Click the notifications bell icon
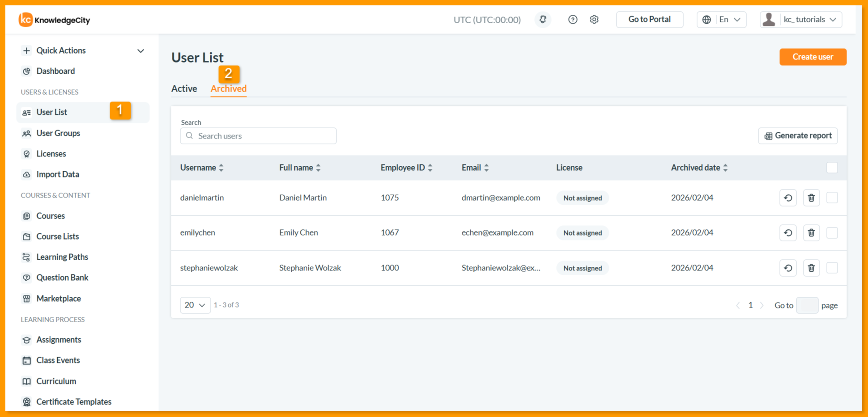 tap(543, 19)
